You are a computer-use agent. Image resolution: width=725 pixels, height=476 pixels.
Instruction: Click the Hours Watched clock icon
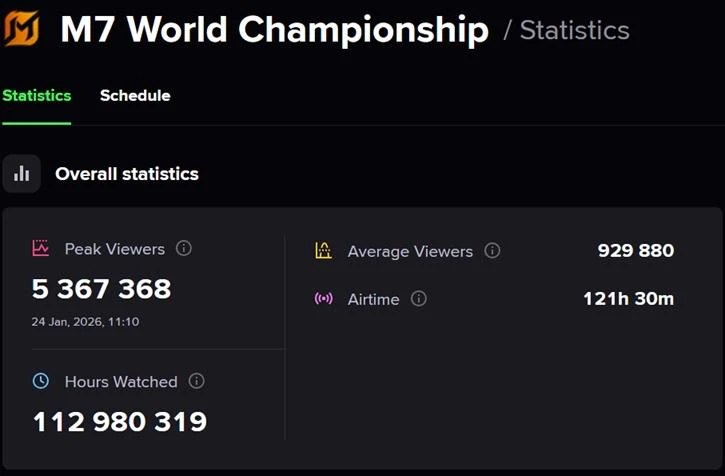coord(41,381)
